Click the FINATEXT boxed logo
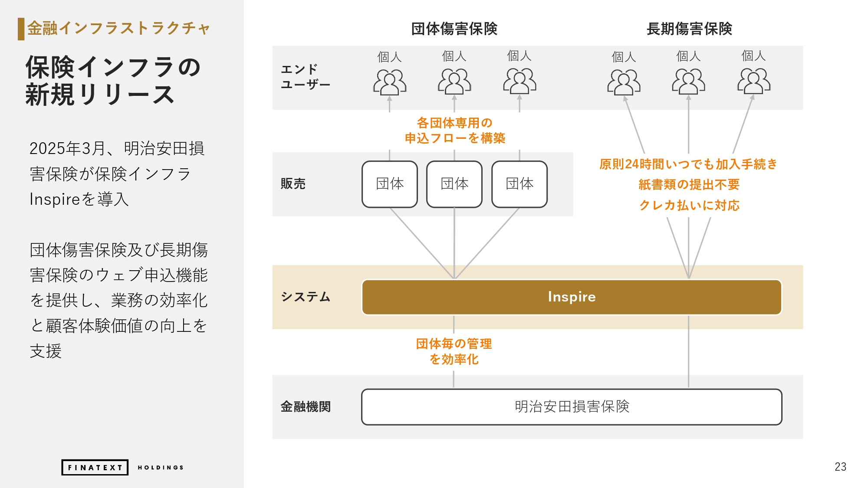868x488 pixels. 95,468
